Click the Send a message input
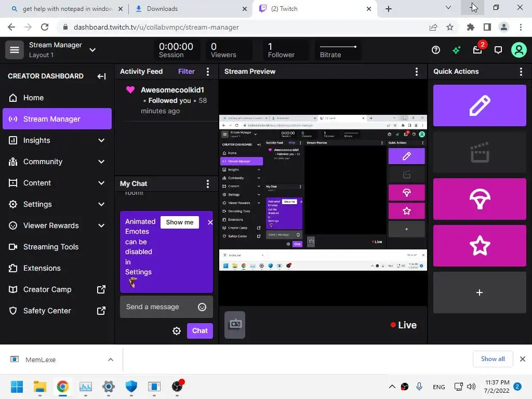The width and height of the screenshot is (532, 399). coord(166,307)
